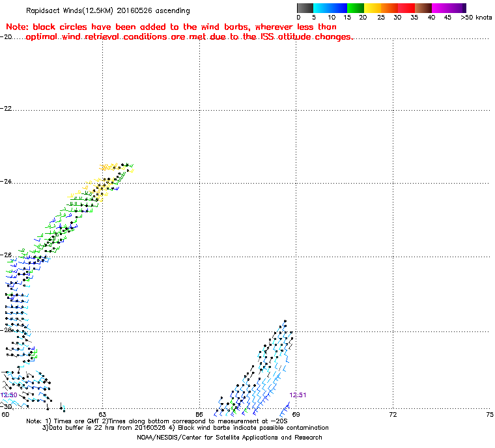
Task: Click the 'Times are GMT' footnote line
Action: (x=157, y=421)
